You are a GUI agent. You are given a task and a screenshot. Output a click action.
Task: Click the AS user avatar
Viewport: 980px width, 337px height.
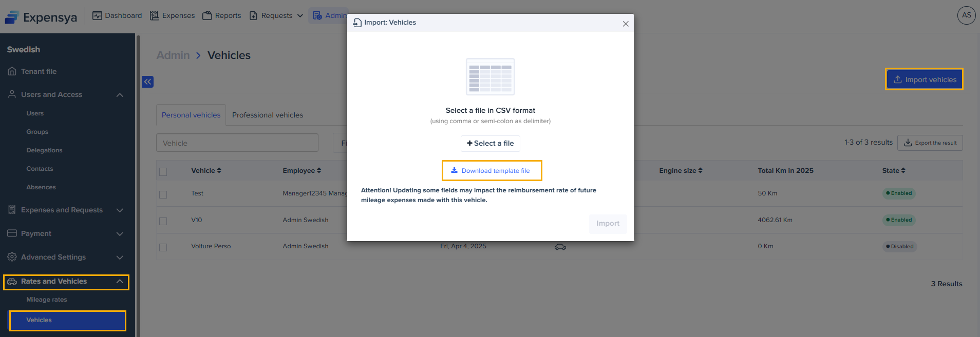click(966, 15)
